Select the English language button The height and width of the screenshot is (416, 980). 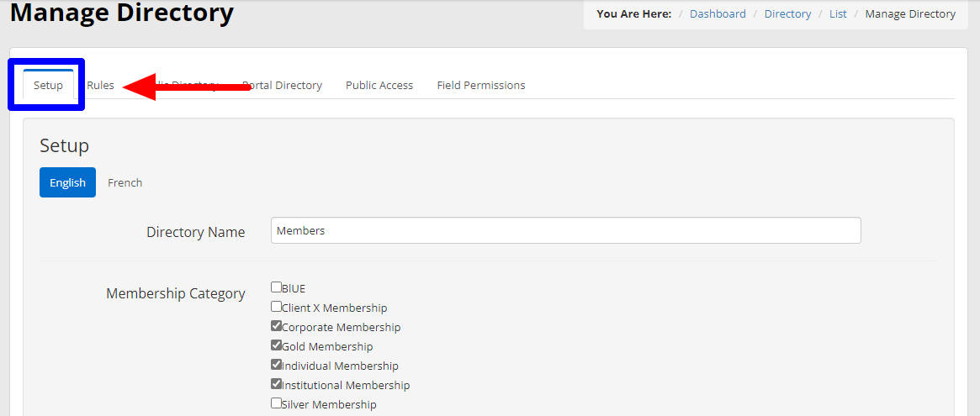[67, 182]
